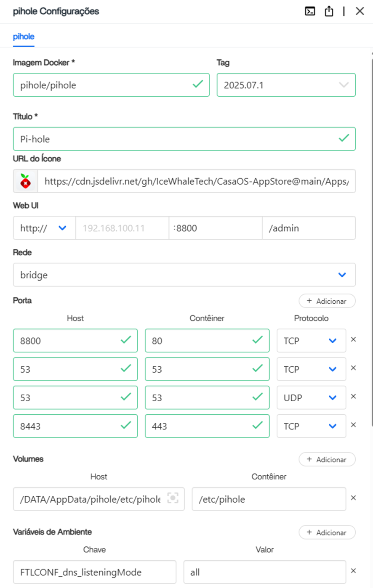
Task: Click the Pi-hole raspberry icon thumbnail
Action: [x=26, y=181]
